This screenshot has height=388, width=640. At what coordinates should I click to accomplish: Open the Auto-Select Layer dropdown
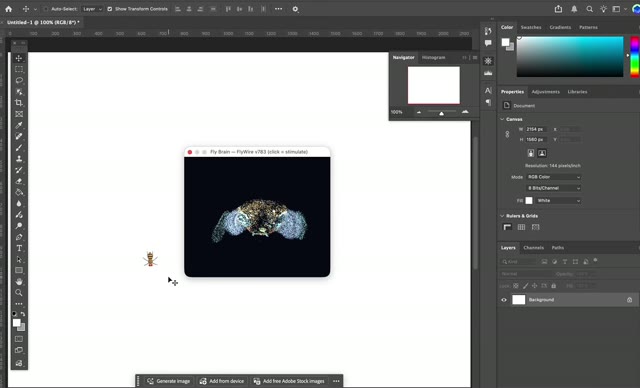click(92, 9)
